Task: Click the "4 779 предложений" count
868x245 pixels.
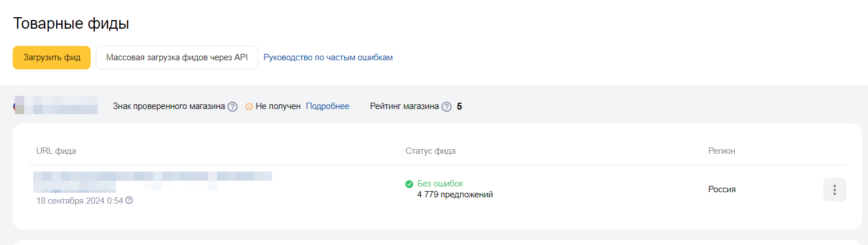Action: pos(455,195)
